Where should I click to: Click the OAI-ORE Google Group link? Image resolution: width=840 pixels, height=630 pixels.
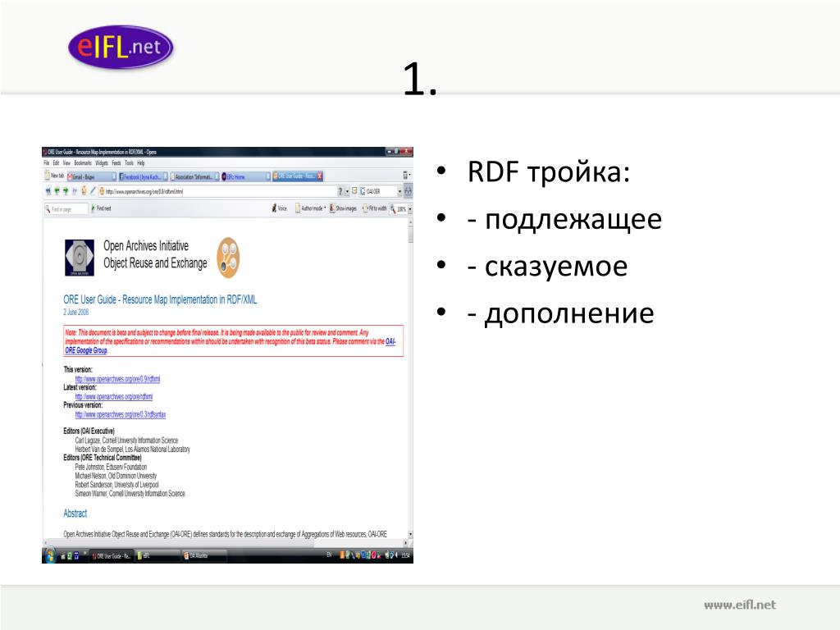231,345
